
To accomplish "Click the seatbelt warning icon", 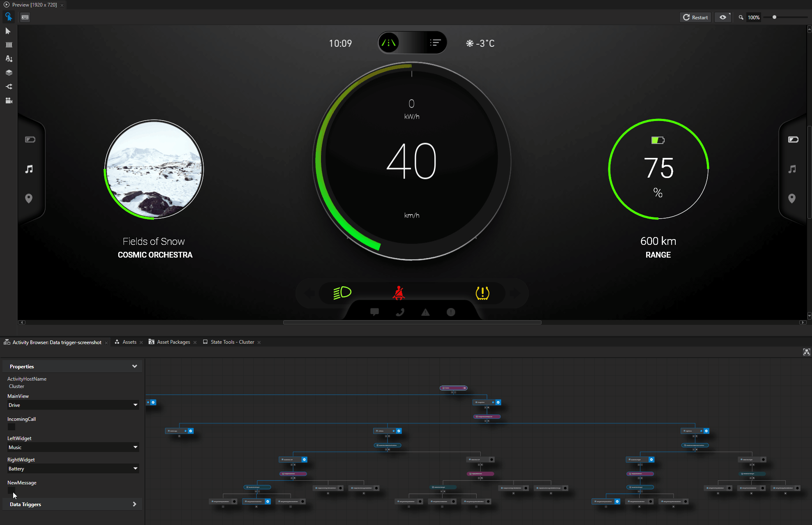I will (400, 292).
